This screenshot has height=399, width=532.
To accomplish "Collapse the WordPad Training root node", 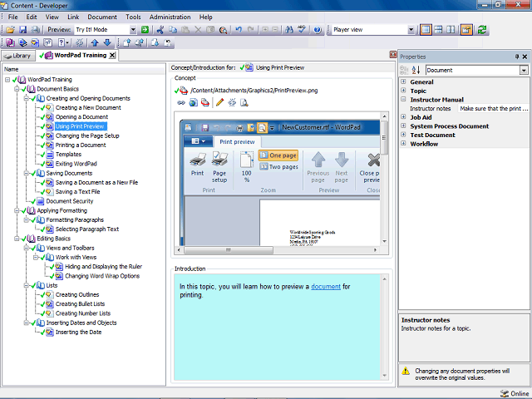I will tap(7, 80).
